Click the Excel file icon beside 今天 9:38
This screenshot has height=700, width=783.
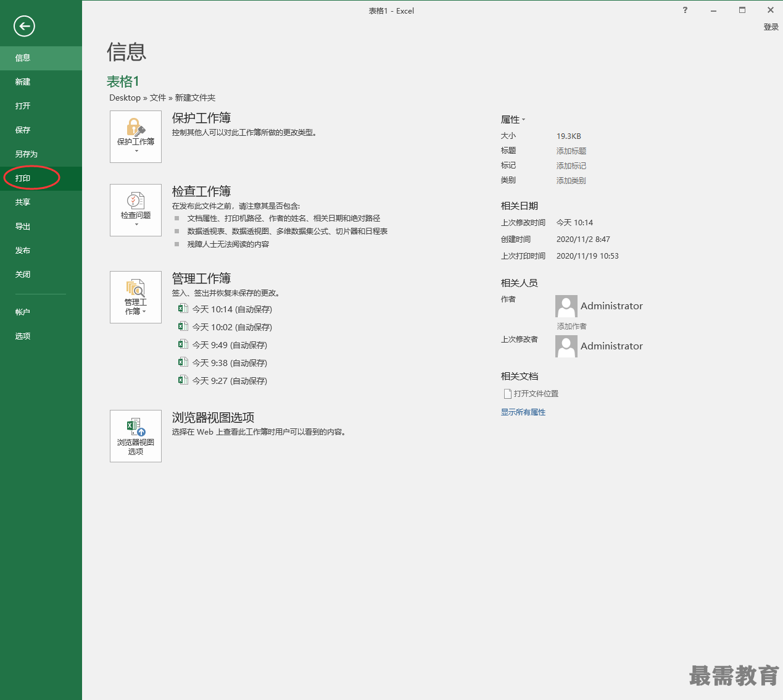[x=183, y=362]
